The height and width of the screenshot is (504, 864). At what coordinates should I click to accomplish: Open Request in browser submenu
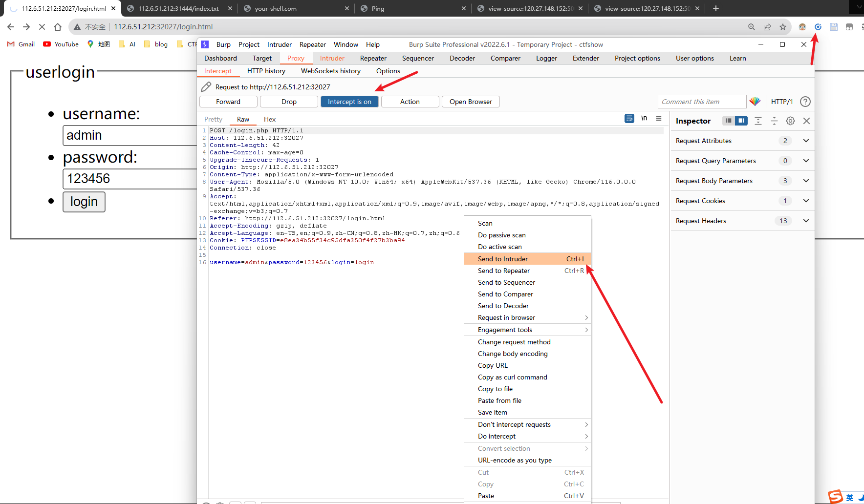(x=527, y=317)
